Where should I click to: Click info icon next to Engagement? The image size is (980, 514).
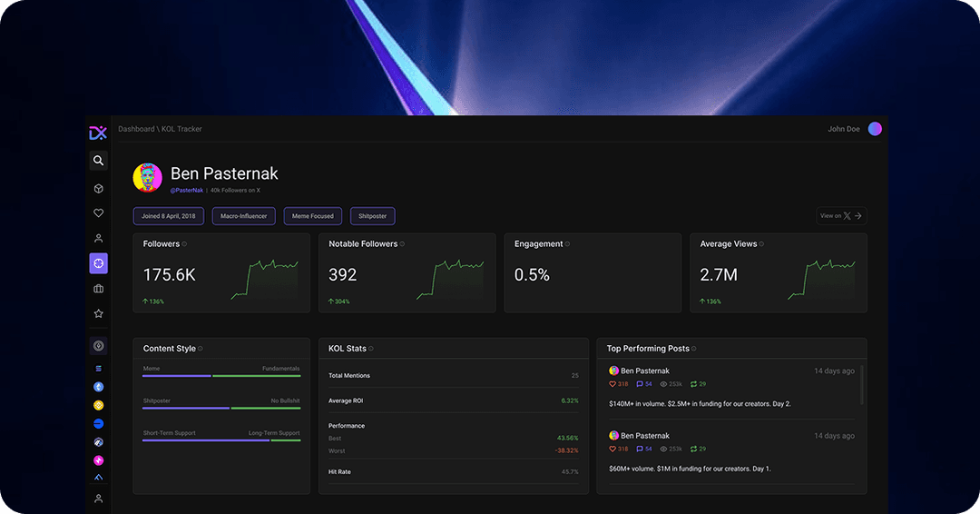click(x=568, y=244)
